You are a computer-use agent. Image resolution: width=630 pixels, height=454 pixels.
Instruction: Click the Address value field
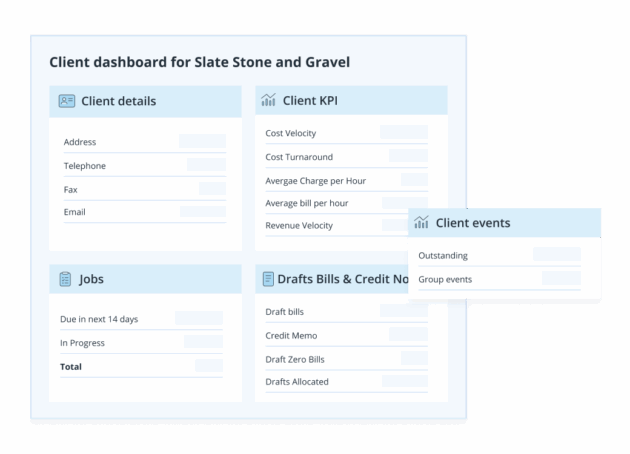pos(202,141)
